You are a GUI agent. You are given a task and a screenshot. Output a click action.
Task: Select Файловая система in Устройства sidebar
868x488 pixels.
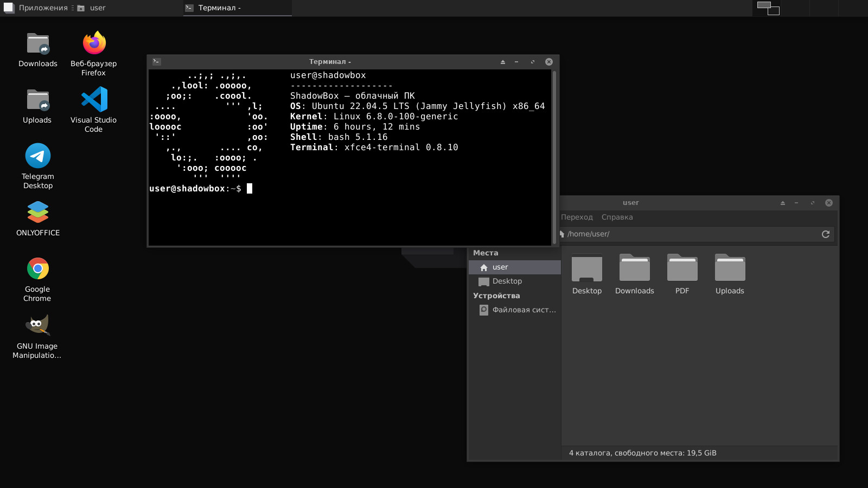click(514, 310)
